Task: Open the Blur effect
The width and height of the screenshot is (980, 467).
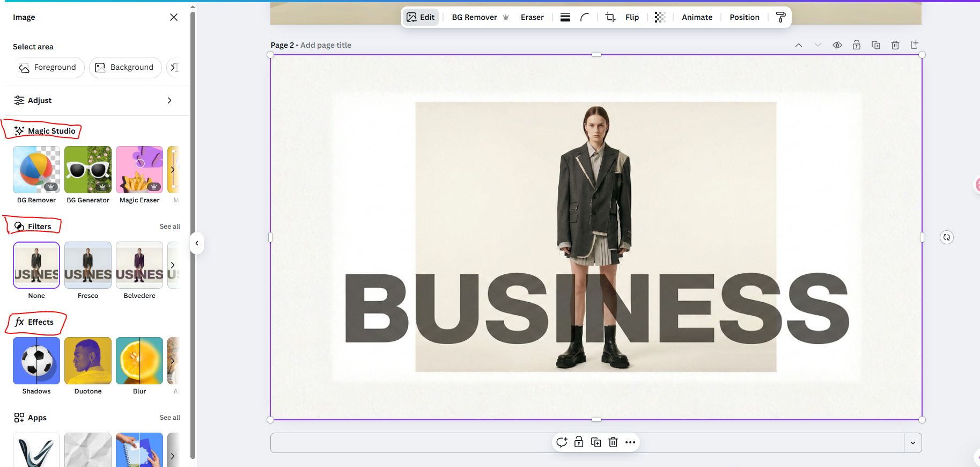Action: [139, 361]
